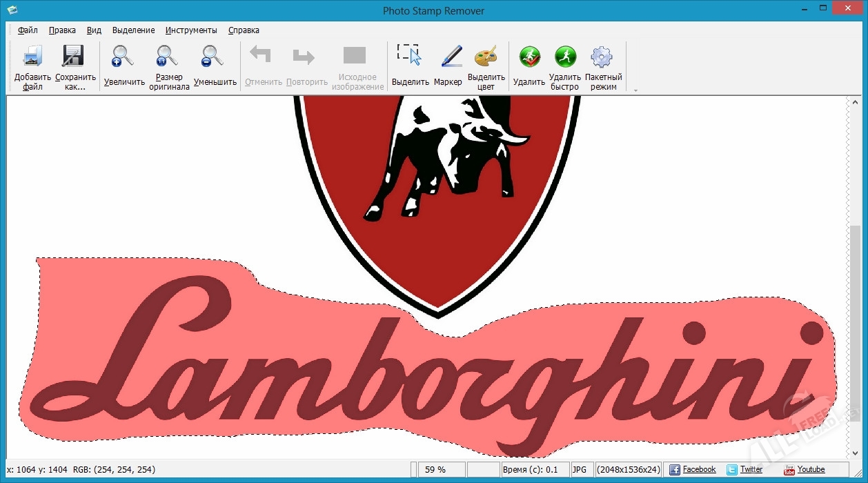Open the Twitter link in status bar
The height and width of the screenshot is (483, 868).
tap(751, 470)
